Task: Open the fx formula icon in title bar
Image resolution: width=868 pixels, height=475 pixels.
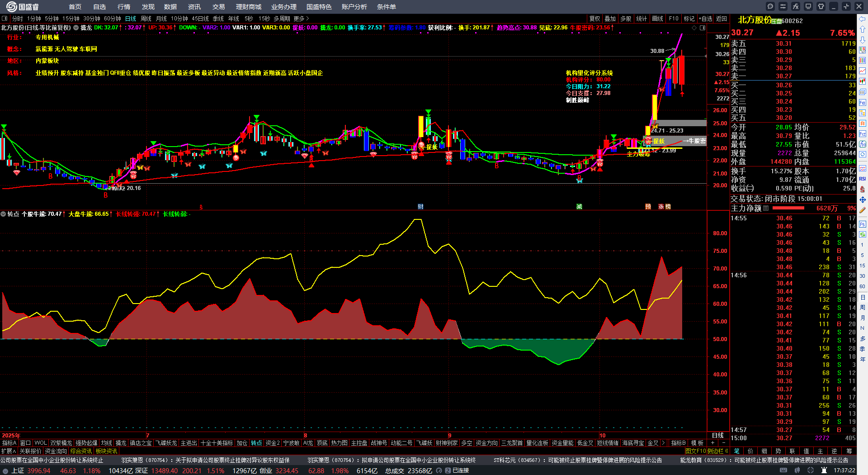Action: coord(796,6)
